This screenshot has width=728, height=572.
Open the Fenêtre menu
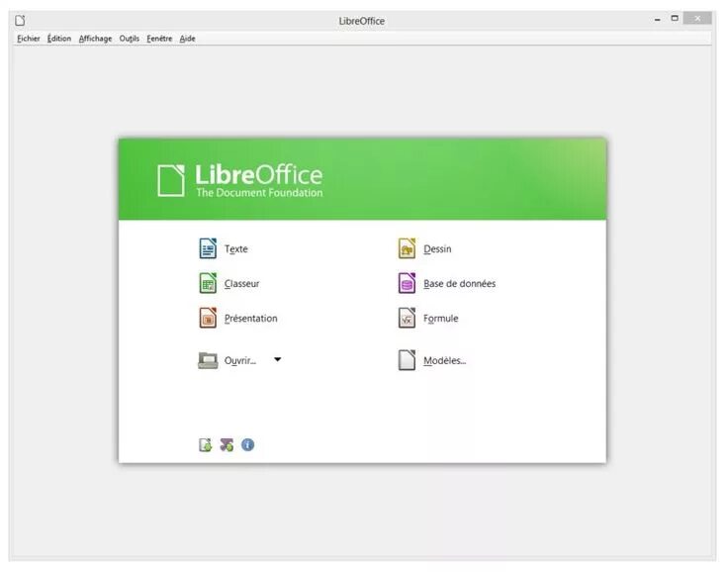pos(159,39)
